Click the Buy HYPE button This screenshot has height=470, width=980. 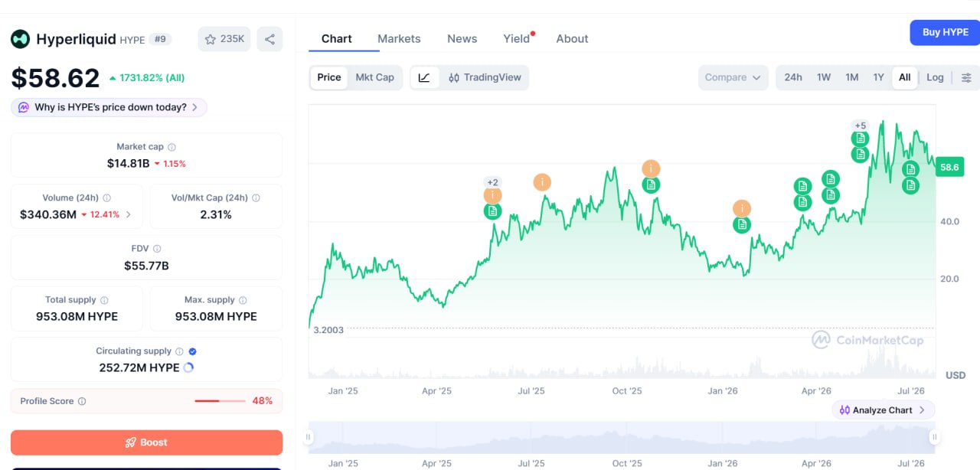click(945, 32)
